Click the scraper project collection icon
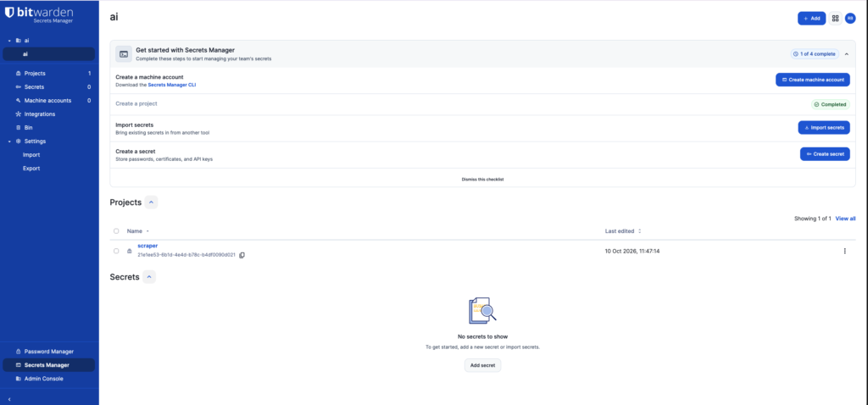This screenshot has width=868, height=405. point(130,251)
